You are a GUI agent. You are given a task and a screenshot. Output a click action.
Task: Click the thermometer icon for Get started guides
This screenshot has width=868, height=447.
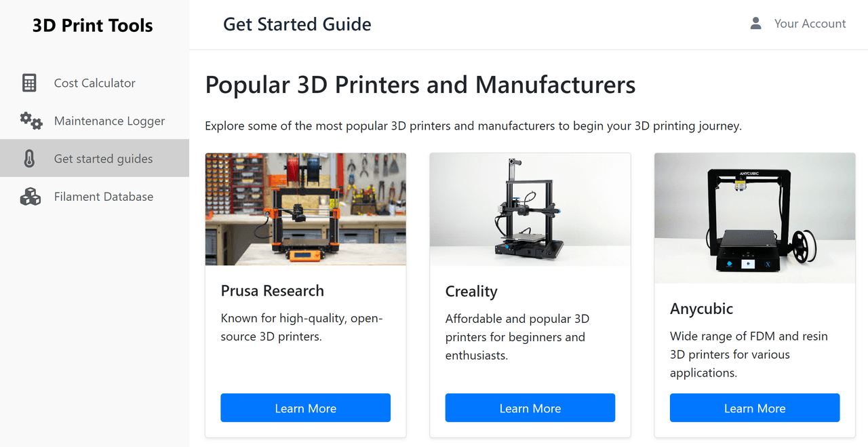(x=28, y=159)
